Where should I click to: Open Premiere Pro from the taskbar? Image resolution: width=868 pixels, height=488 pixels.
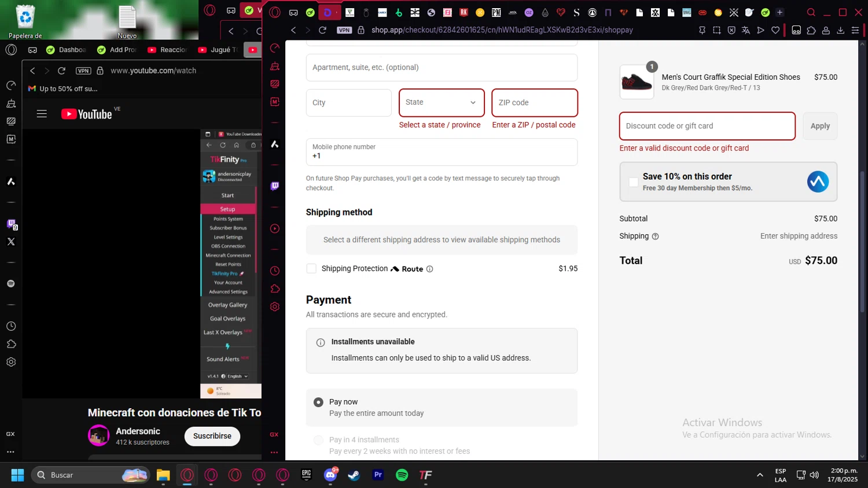pos(378,475)
